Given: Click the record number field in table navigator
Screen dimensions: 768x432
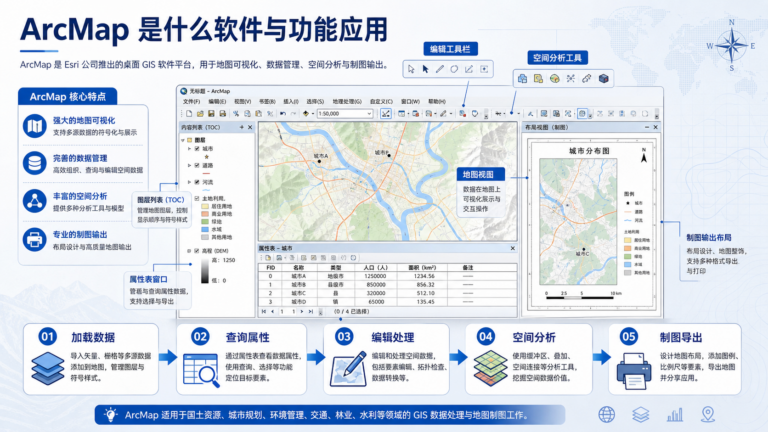Looking at the screenshot, I should tap(288, 312).
